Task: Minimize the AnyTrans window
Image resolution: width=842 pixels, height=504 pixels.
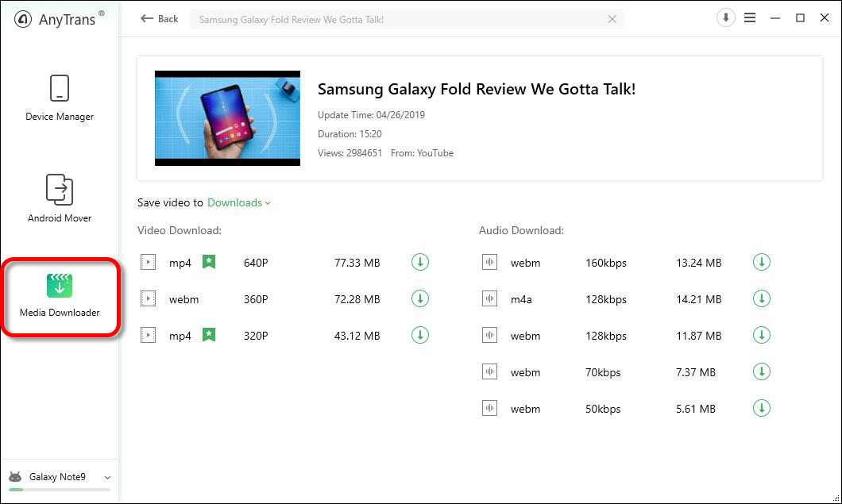Action: [x=774, y=18]
